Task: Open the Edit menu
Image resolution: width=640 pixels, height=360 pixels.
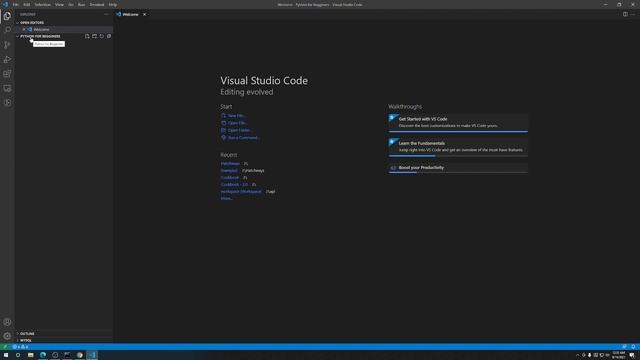Action: [27, 4]
